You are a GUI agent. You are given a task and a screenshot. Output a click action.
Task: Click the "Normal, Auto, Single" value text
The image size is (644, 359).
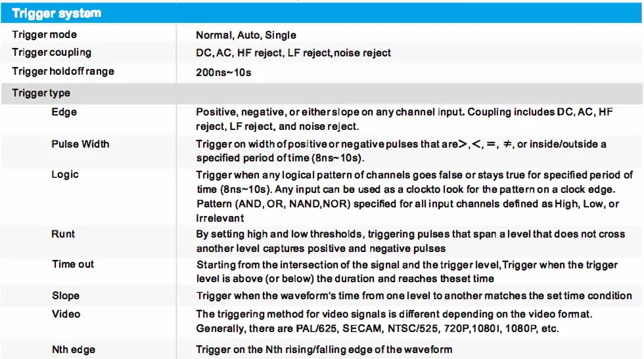point(246,35)
